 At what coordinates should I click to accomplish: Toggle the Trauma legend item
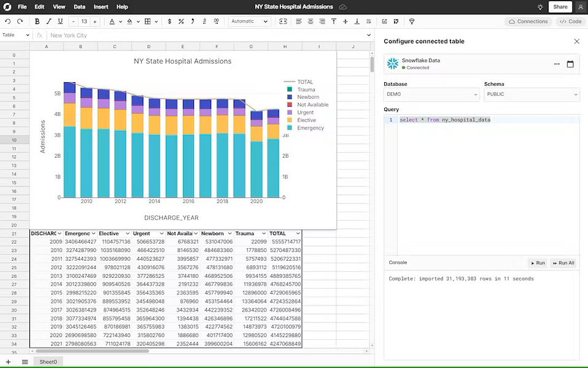305,89
